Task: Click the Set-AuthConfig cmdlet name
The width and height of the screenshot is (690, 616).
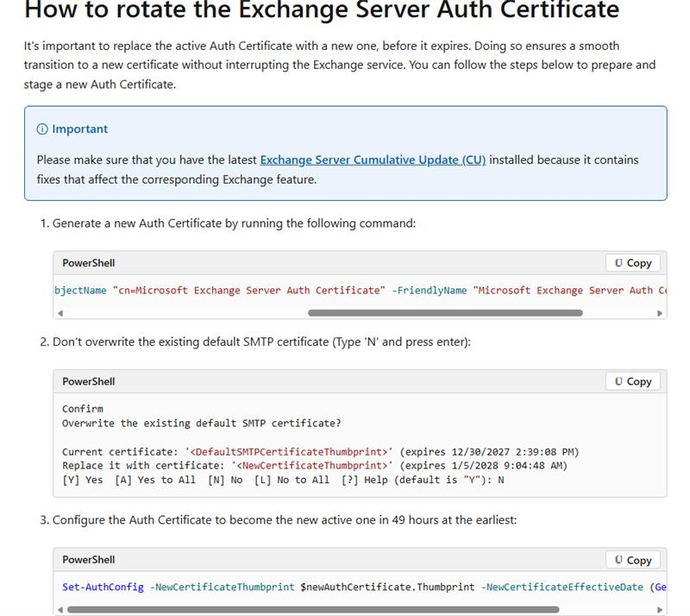Action: click(x=103, y=587)
